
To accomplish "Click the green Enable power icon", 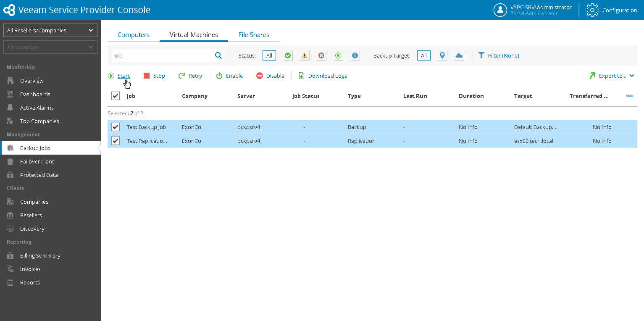I will pyautogui.click(x=219, y=76).
